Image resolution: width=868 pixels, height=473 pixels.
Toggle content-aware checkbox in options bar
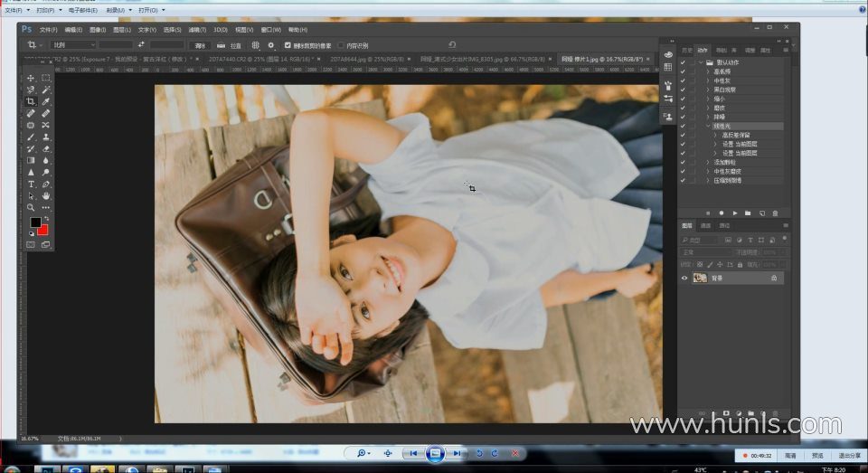[x=341, y=45]
